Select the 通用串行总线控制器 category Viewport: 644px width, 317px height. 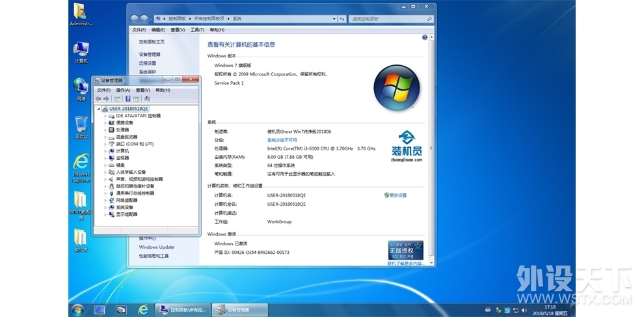pos(135,193)
